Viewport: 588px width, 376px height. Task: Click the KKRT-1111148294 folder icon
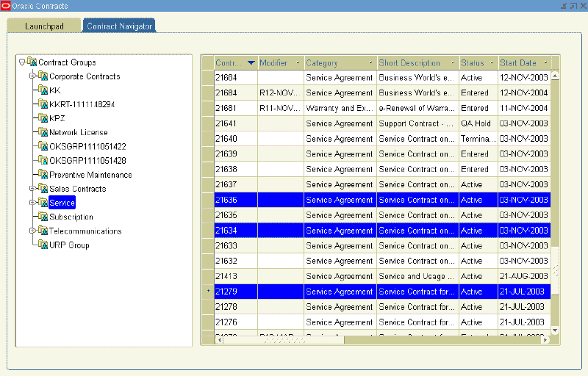click(x=43, y=104)
